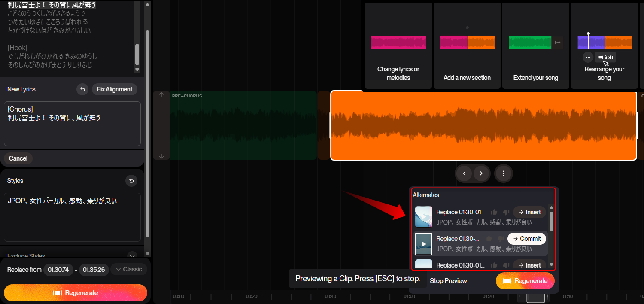This screenshot has width=644, height=304.
Task: Click the Replace from start time field
Action: click(58, 270)
